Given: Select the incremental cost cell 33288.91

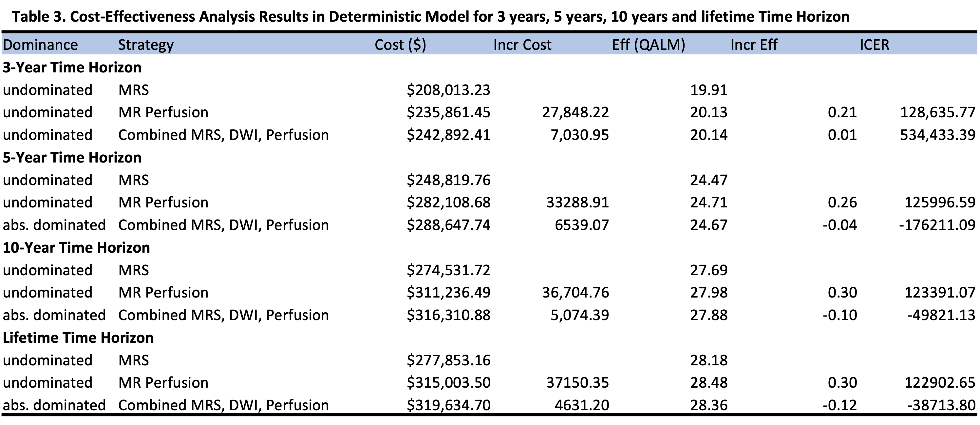Looking at the screenshot, I should click(577, 203).
